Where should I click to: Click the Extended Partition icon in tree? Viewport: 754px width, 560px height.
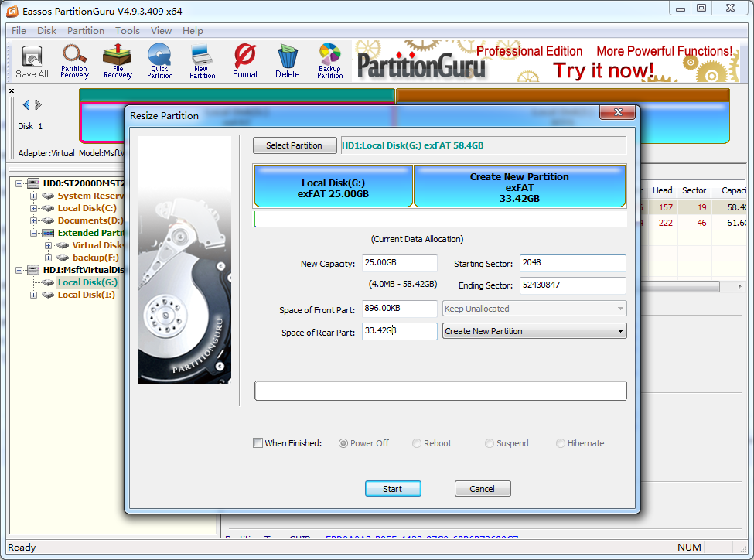click(x=48, y=233)
